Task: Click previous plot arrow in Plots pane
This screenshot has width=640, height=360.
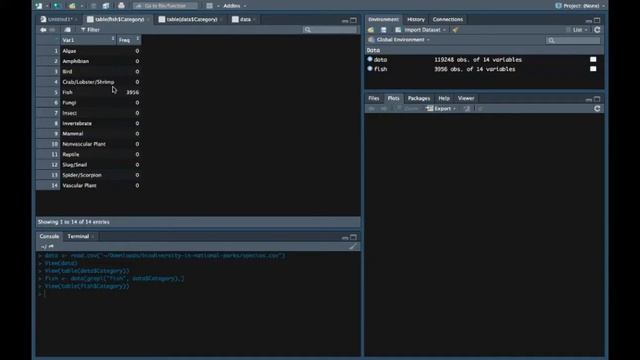Action: coord(371,109)
